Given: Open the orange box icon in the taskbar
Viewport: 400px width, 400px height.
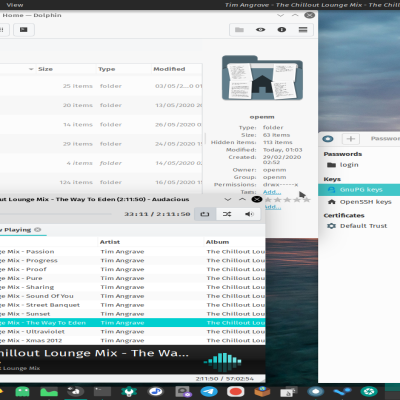Looking at the screenshot, I should (262, 392).
